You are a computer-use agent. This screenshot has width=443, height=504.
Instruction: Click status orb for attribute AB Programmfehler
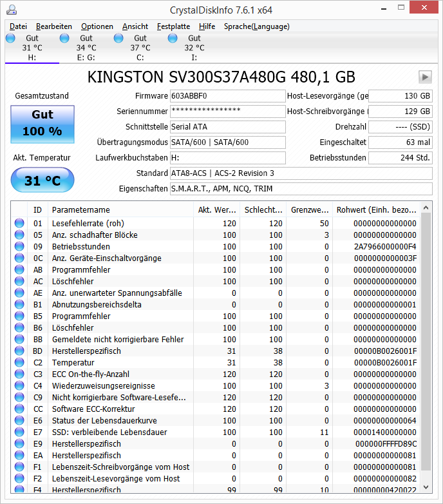point(19,269)
